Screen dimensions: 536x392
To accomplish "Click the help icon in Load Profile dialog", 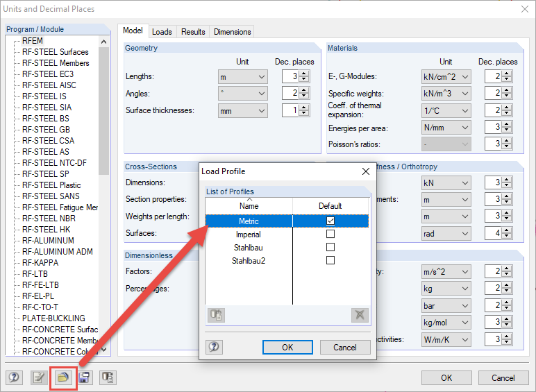I will 215,348.
